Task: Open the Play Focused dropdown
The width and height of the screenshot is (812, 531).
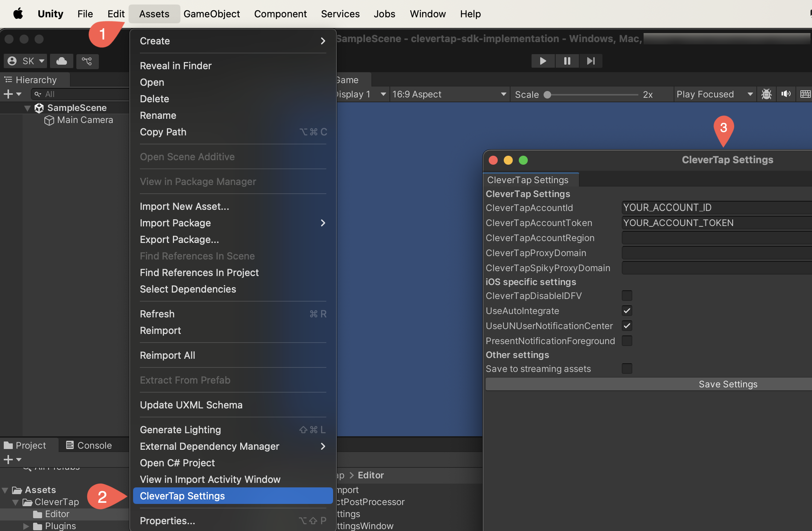Action: coord(714,94)
